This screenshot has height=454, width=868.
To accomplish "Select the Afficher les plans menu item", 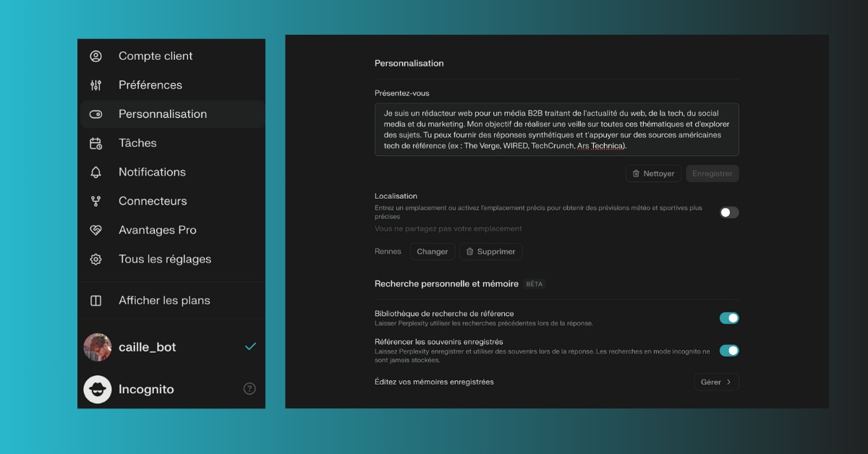I will (x=171, y=301).
